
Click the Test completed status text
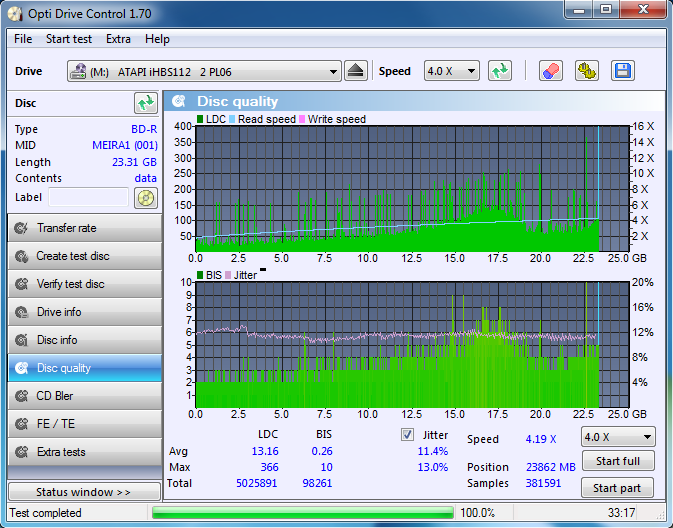pos(45,513)
